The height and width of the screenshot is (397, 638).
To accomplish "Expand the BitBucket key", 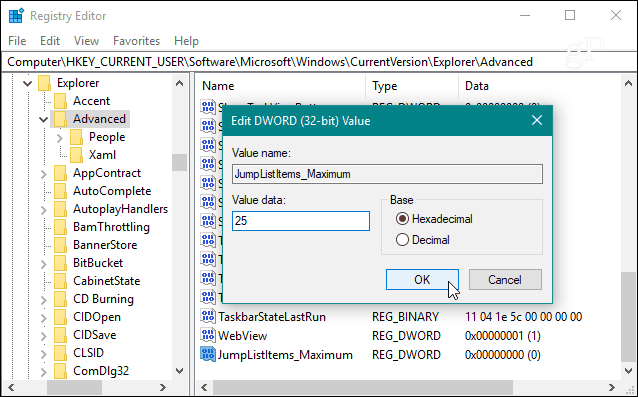I will coord(44,264).
